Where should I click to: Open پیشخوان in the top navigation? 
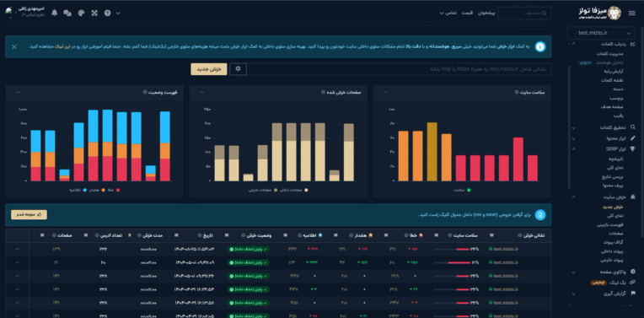click(486, 13)
